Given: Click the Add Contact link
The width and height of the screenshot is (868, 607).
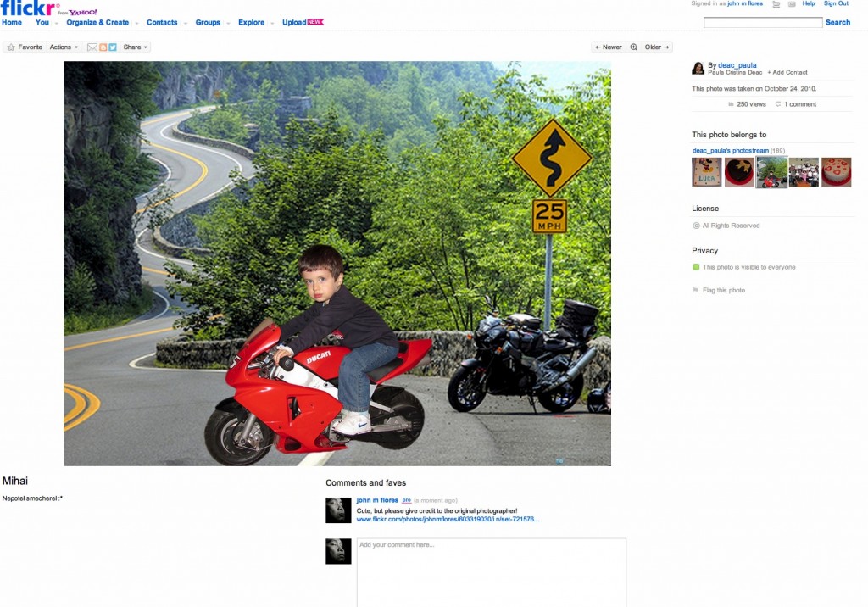Looking at the screenshot, I should (x=787, y=73).
